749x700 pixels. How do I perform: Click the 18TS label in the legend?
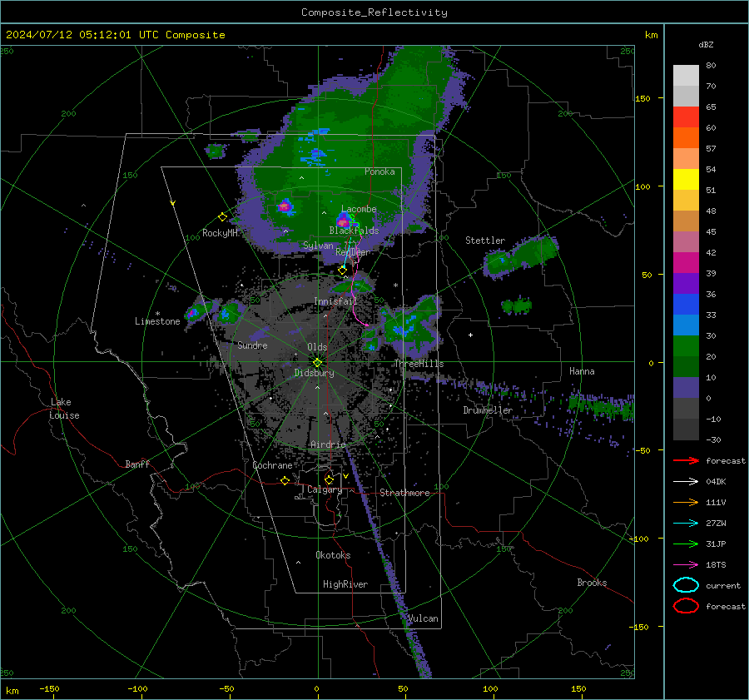point(716,565)
